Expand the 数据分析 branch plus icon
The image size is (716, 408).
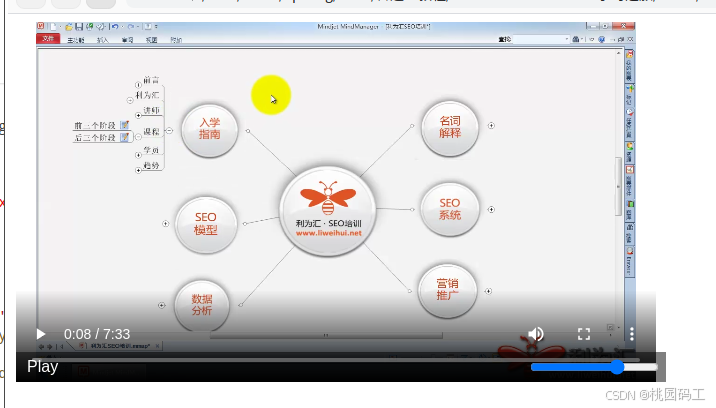tap(161, 305)
